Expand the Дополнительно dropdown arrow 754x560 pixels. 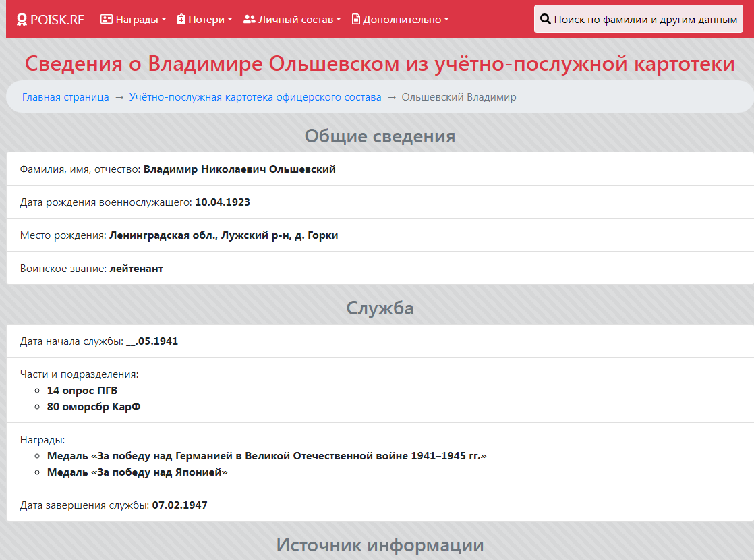446,20
